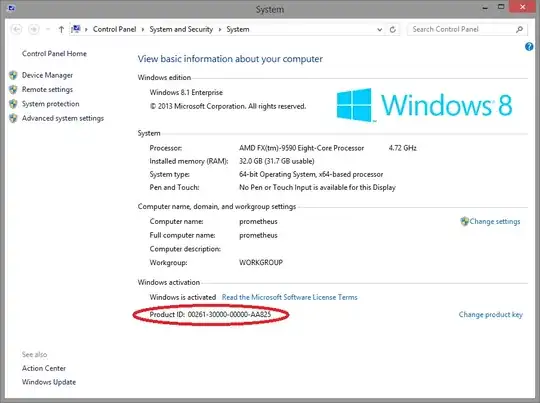Open Windows Update
This screenshot has width=540, height=403.
coord(49,382)
